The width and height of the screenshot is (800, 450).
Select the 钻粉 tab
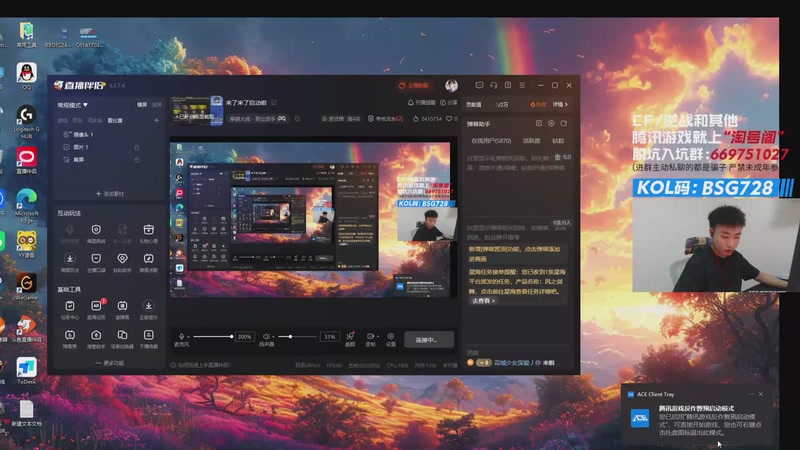(x=558, y=141)
